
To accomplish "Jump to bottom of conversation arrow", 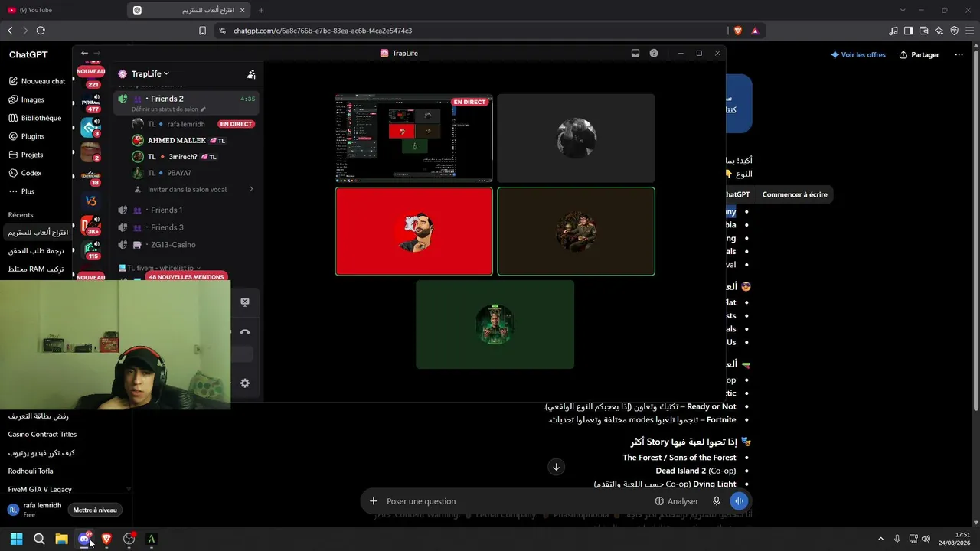I will pos(557,467).
